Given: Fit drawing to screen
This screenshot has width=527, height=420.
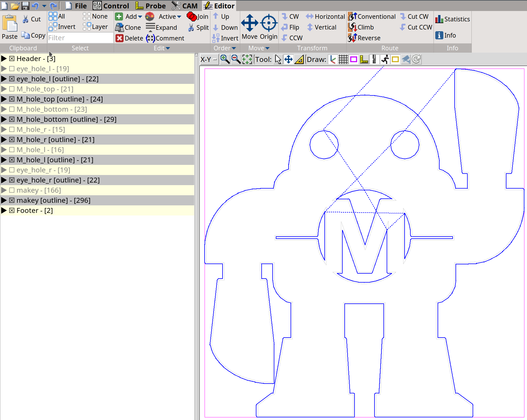Looking at the screenshot, I should (x=247, y=59).
